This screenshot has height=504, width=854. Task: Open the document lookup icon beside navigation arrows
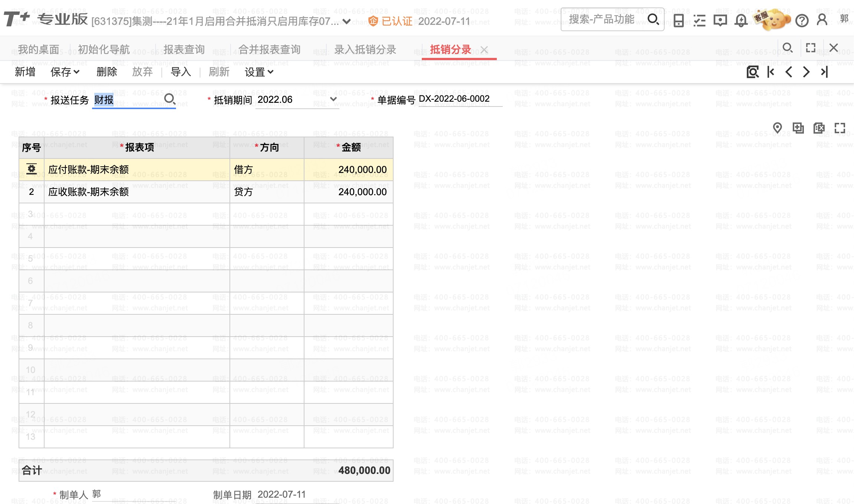pyautogui.click(x=753, y=72)
